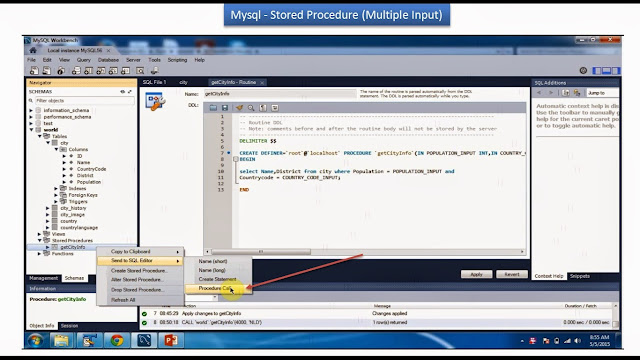
Task: Open the home tab icon
Action: tap(33, 51)
